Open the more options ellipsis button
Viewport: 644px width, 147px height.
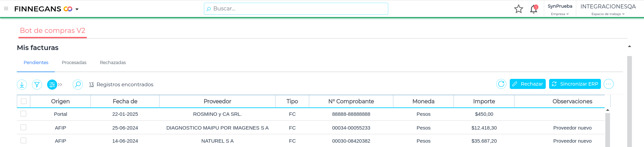pos(608,84)
